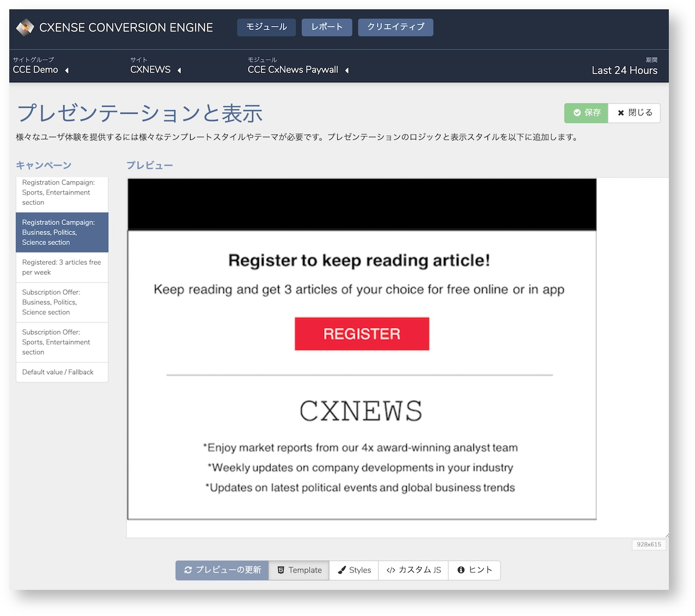This screenshot has height=616, width=695.
Task: Expand the CCE CxNews Paywall module dropdown
Action: tap(347, 70)
